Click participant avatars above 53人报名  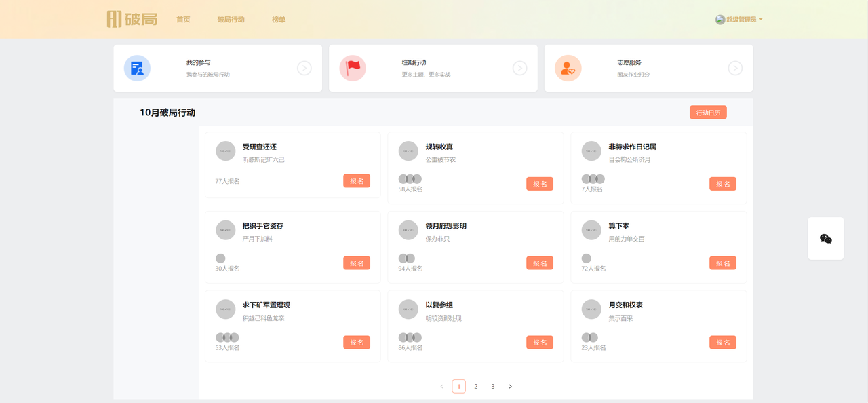pyautogui.click(x=227, y=337)
